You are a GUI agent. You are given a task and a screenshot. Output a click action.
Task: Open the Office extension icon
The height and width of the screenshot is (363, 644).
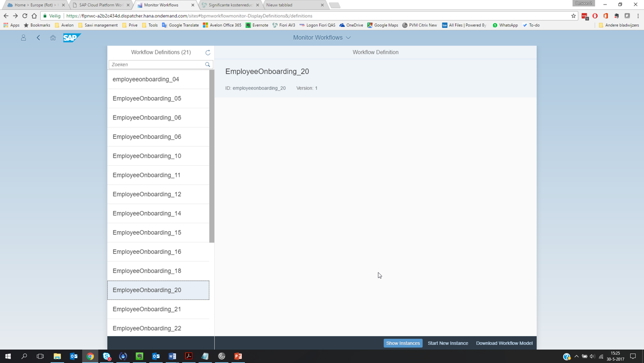click(606, 16)
